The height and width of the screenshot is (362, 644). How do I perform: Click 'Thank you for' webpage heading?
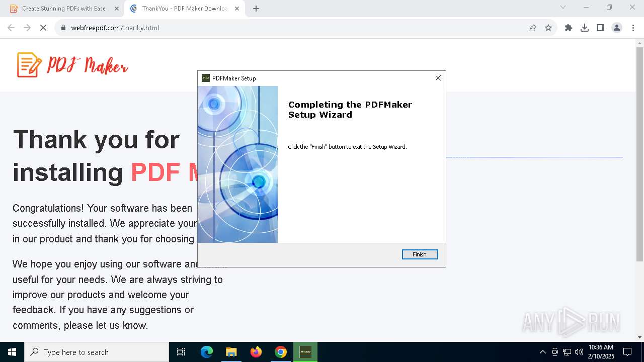pos(96,139)
